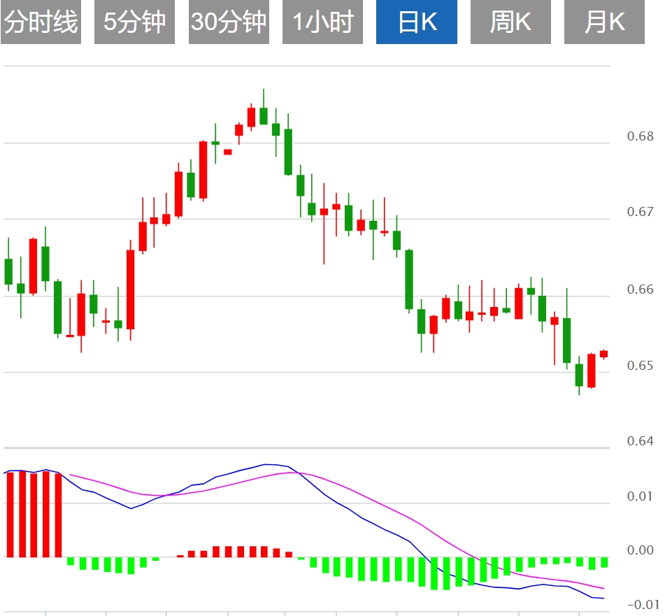Open the 30分钟 interval tab
This screenshot has height=616, width=672.
[x=229, y=22]
